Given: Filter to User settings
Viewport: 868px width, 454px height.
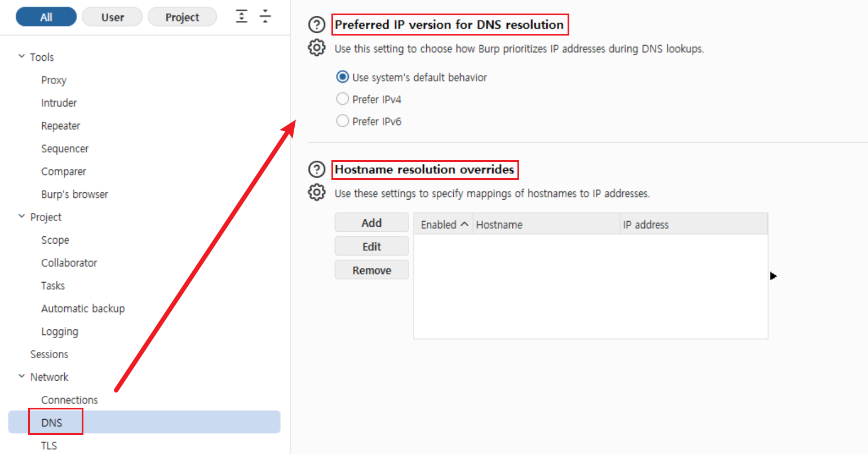Looking at the screenshot, I should click(x=113, y=17).
